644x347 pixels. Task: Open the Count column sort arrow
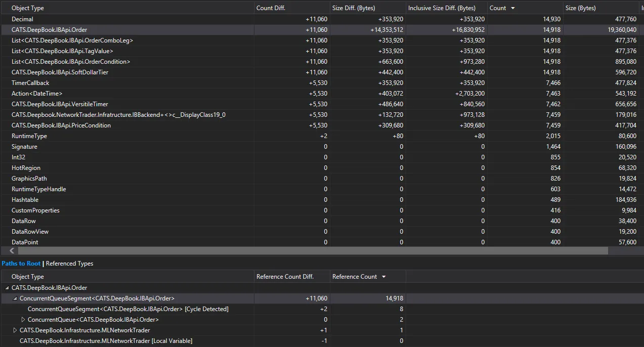[x=513, y=8]
